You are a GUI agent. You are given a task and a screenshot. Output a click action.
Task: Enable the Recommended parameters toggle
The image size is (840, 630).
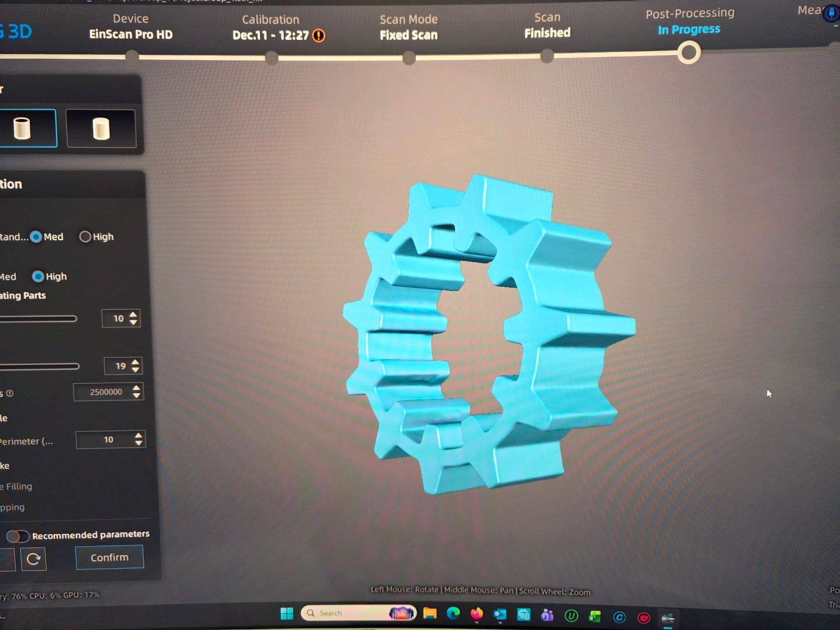click(17, 535)
